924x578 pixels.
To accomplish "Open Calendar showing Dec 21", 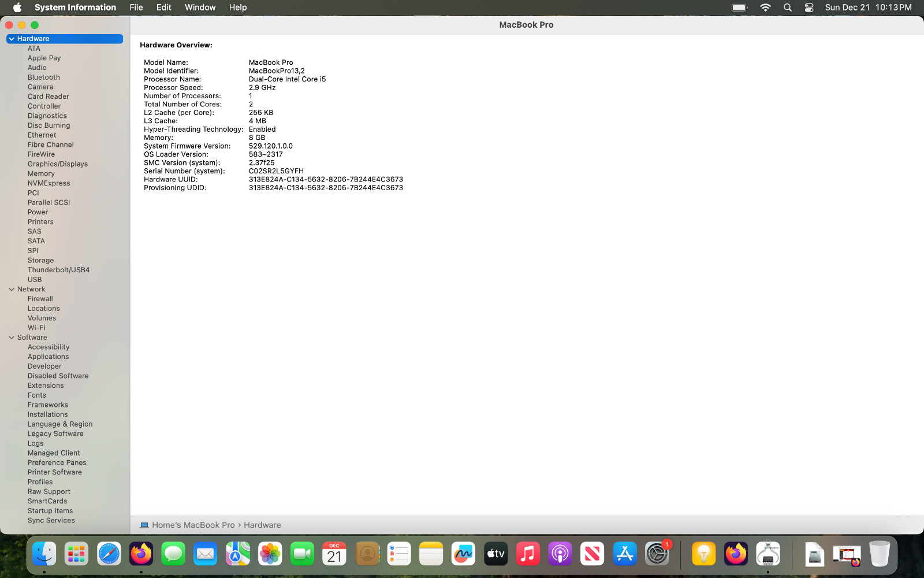I will tap(334, 554).
